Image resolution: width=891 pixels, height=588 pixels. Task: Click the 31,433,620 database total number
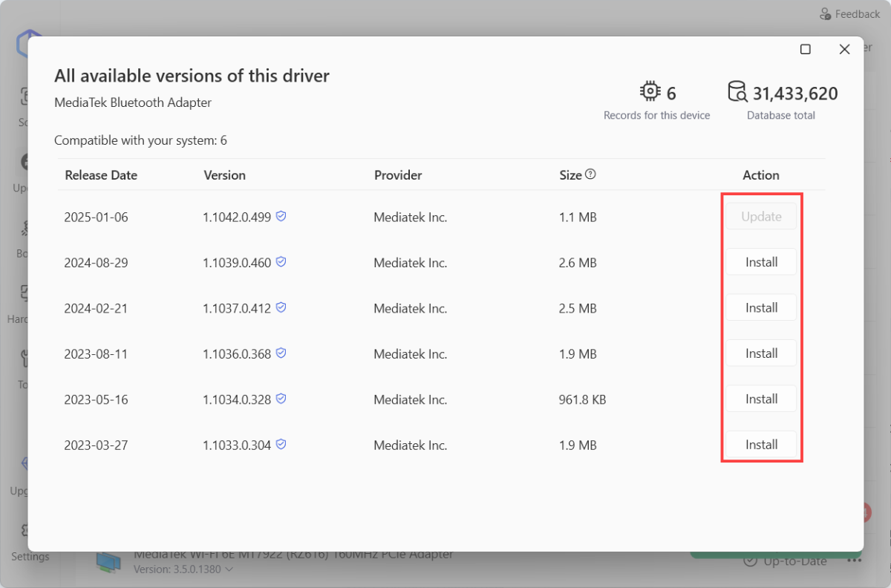pos(795,94)
